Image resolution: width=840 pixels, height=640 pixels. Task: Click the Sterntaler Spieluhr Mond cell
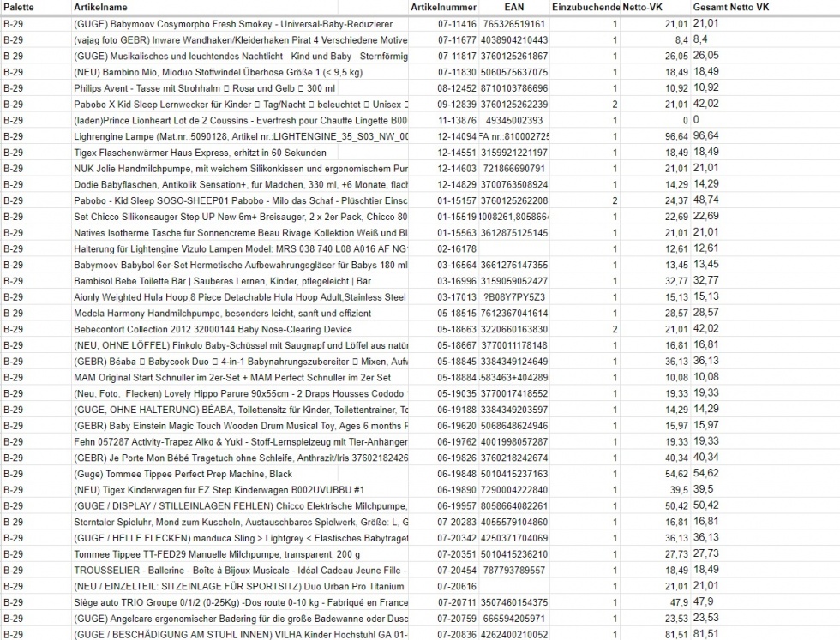pyautogui.click(x=241, y=522)
